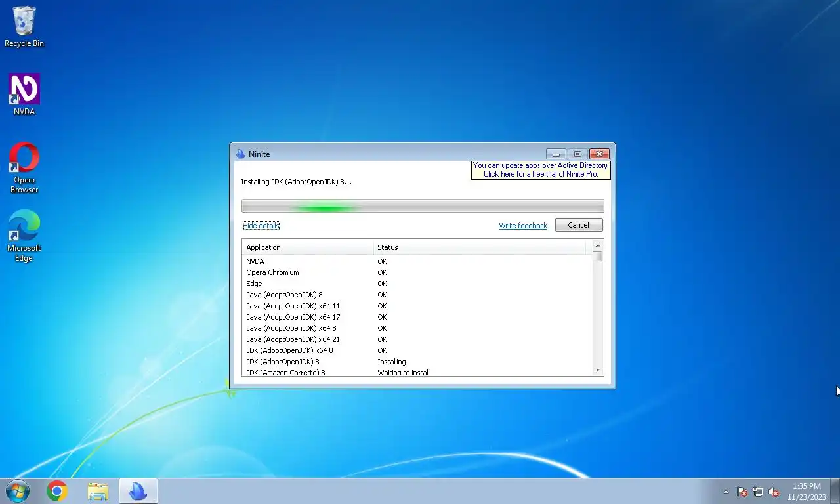Viewport: 840px width, 504px height.
Task: Cancel the Ninite installation
Action: (x=578, y=225)
